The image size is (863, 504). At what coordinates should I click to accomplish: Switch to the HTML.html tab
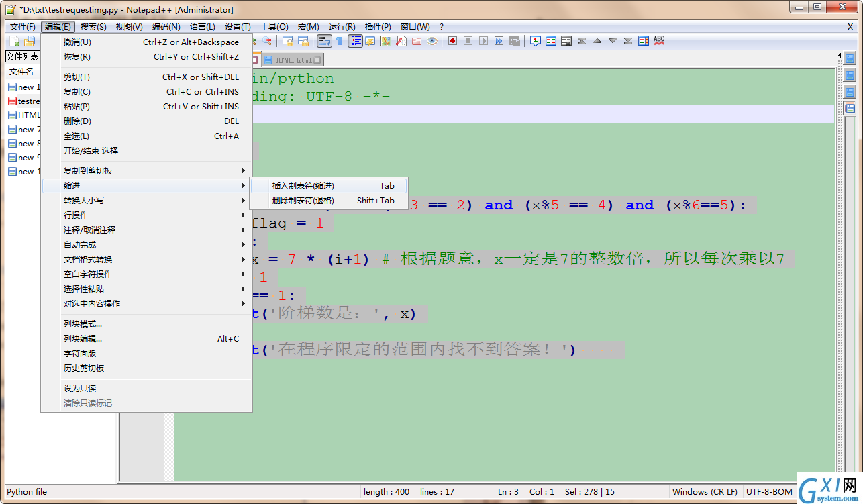coord(293,60)
